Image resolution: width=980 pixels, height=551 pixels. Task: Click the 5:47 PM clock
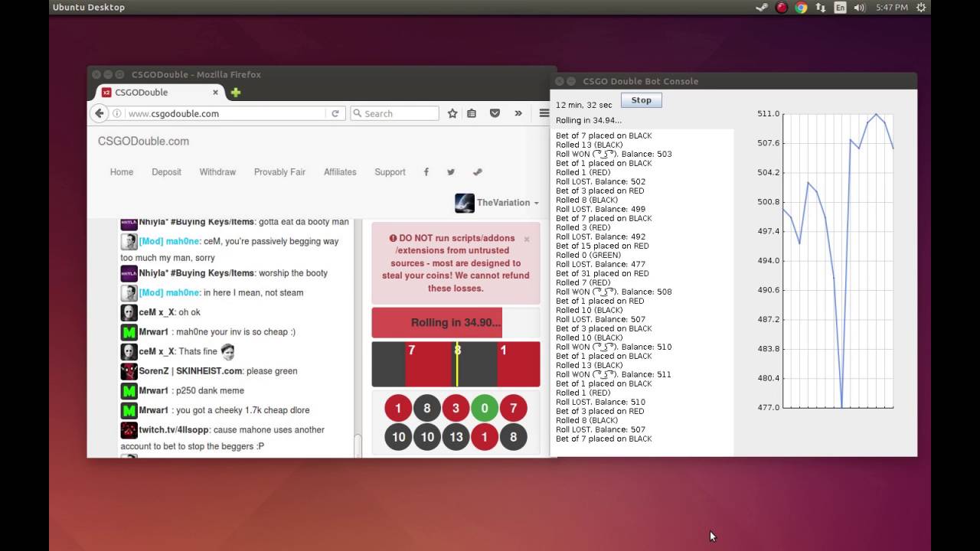(x=892, y=8)
